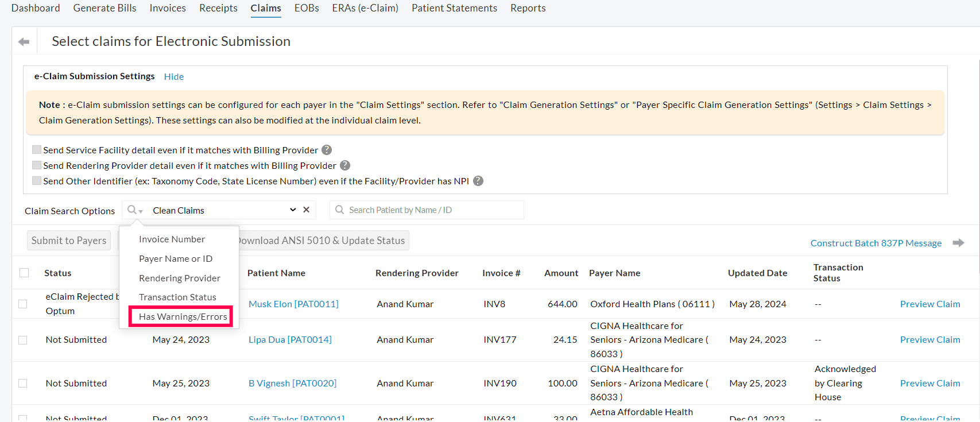Click help icon beside Other Identifier option
This screenshot has height=422, width=980.
coord(478,181)
